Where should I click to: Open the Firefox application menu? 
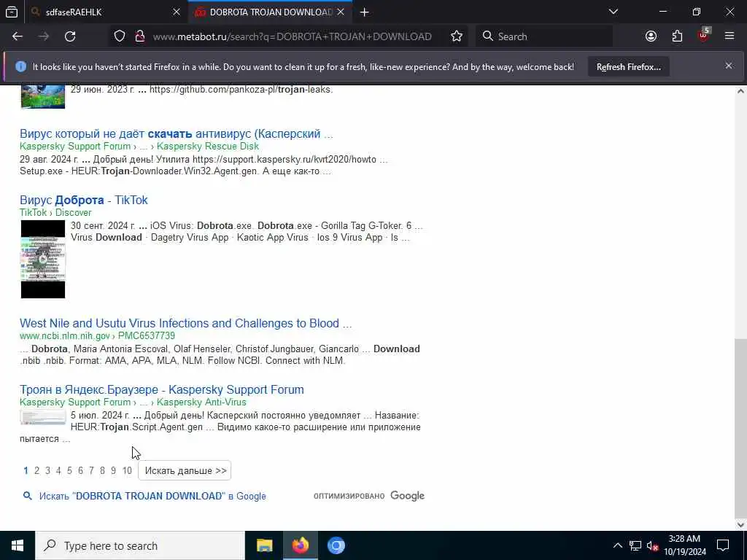729,36
